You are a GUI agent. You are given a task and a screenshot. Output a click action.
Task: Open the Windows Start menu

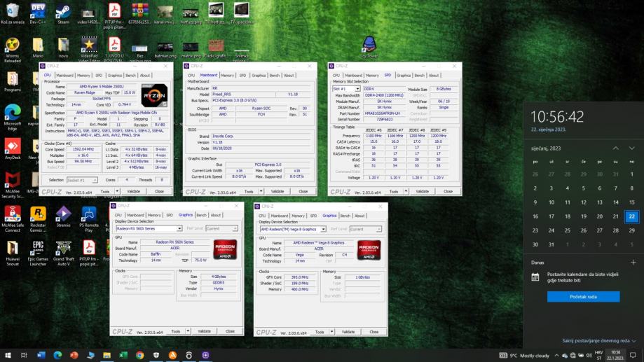pos(8,355)
